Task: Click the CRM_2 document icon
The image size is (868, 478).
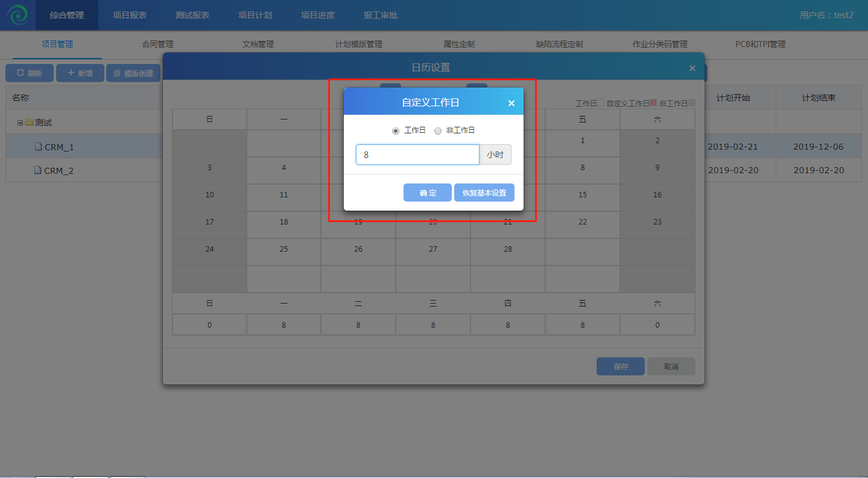Action: (39, 170)
